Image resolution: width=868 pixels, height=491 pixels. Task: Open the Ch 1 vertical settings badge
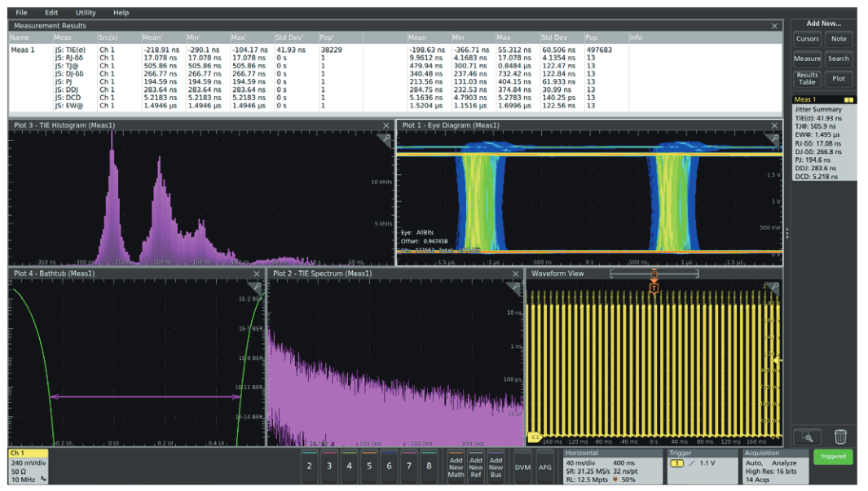29,466
